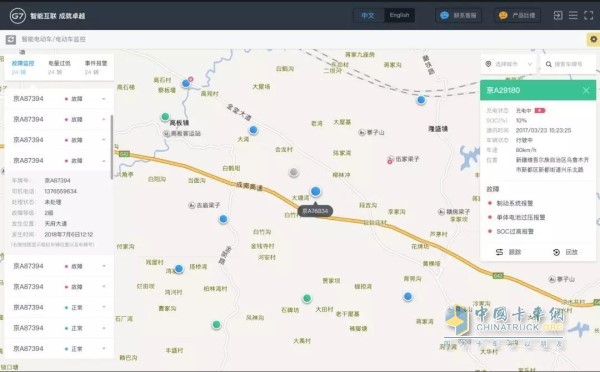
Task: Click green vehicle marker near 高板镇
Action: [165, 116]
